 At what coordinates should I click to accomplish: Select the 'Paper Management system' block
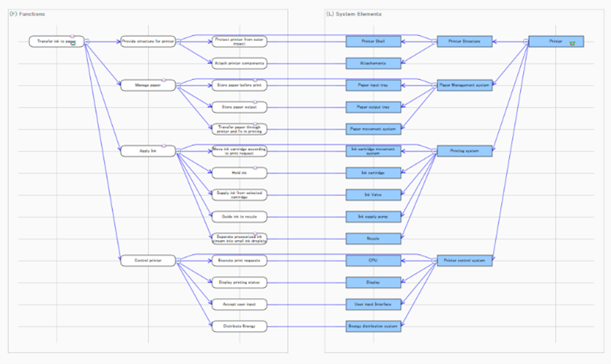click(464, 85)
